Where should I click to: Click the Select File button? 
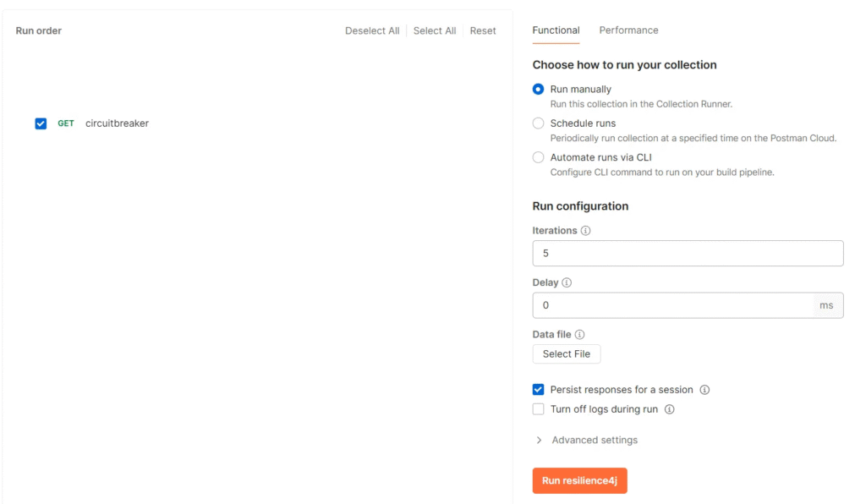tap(566, 354)
